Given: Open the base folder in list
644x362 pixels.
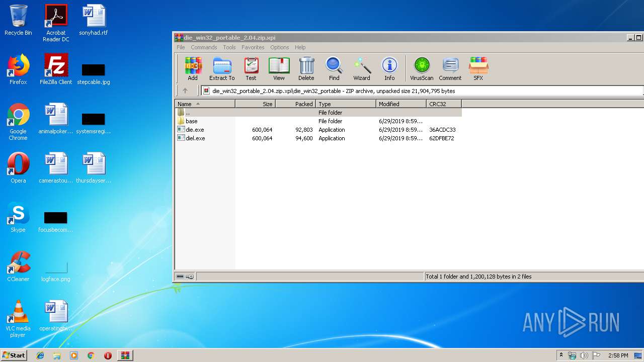Looking at the screenshot, I should (191, 121).
